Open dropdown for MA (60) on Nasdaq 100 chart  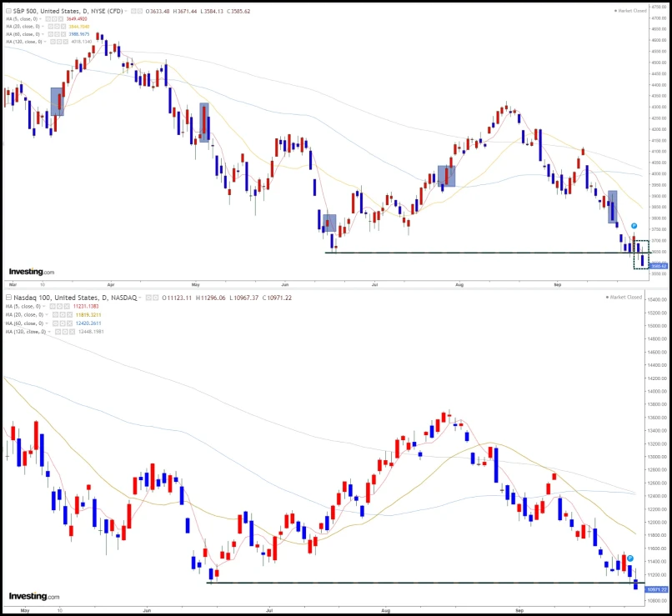coord(47,323)
